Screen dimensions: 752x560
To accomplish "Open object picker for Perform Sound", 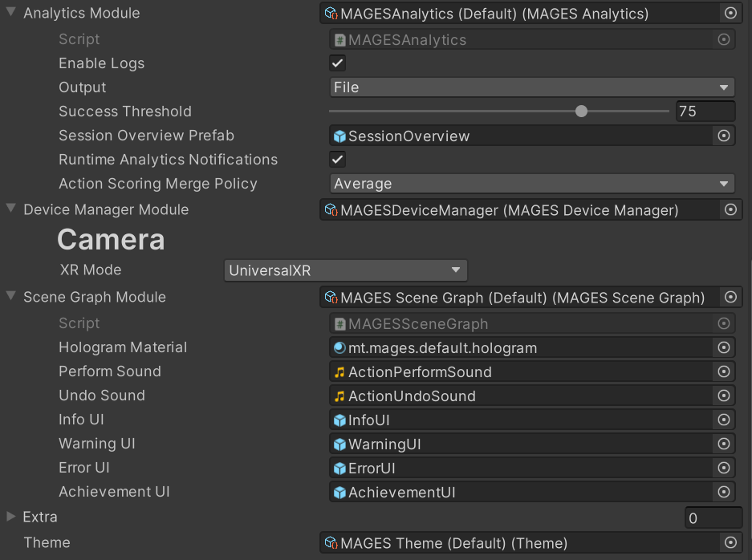I will coord(724,371).
